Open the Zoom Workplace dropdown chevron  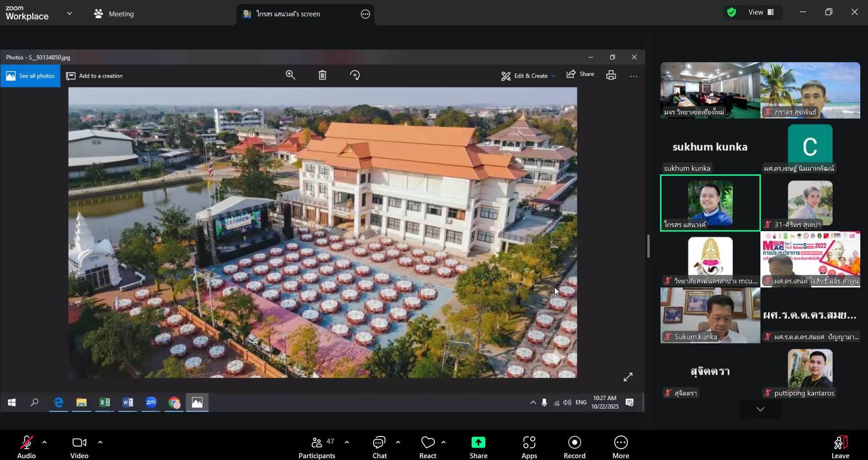[x=69, y=14]
